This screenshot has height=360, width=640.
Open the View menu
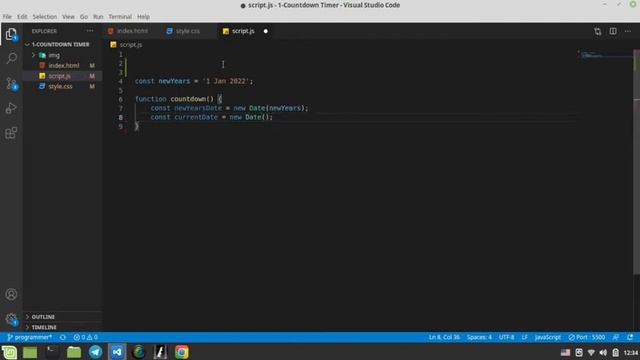[x=68, y=17]
